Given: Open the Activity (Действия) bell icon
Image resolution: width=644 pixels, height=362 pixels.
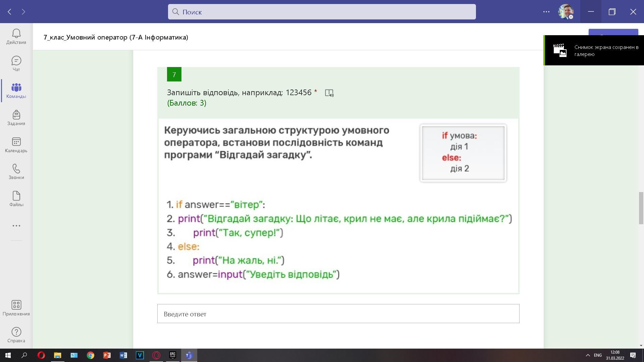Looking at the screenshot, I should click(16, 36).
